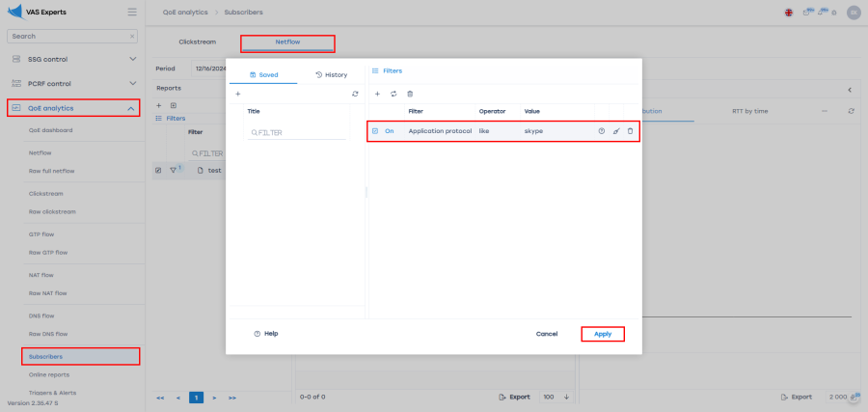Click the brush icon on skype filter row
The height and width of the screenshot is (412, 868).
[616, 130]
